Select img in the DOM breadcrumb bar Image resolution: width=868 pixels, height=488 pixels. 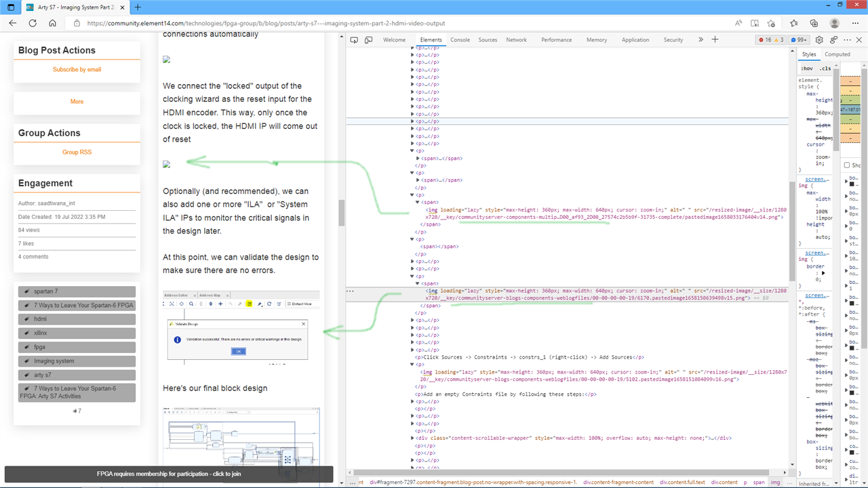tap(775, 482)
